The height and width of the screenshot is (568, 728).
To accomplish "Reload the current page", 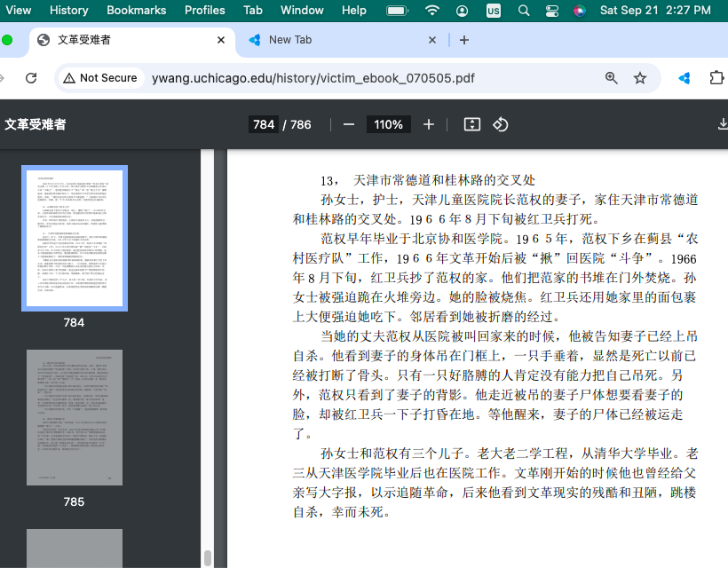I will coord(31,78).
